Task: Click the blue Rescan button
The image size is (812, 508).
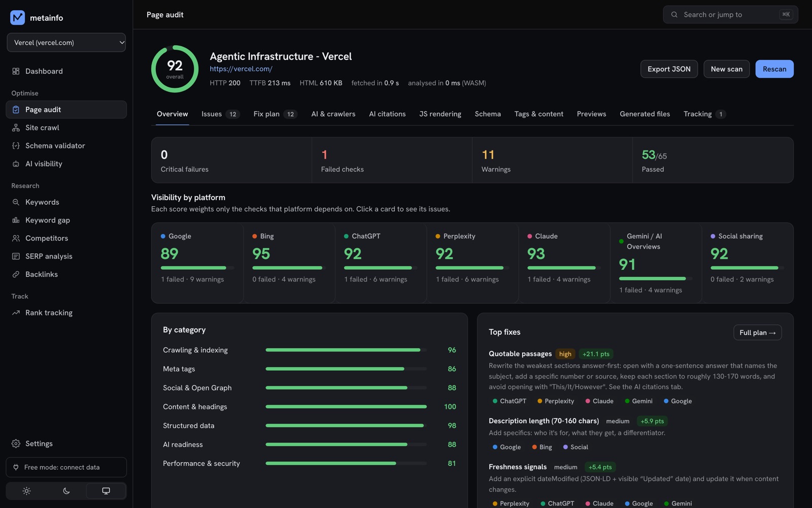Action: point(774,69)
